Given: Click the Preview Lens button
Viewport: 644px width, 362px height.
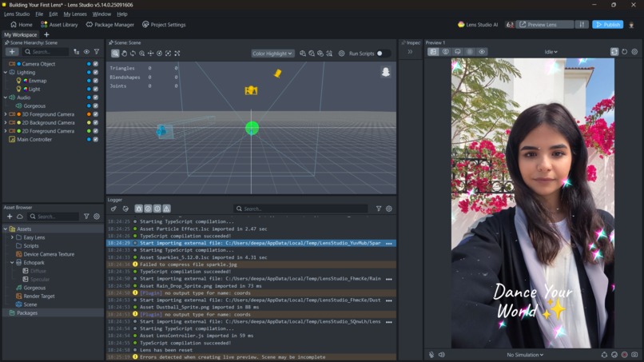Looking at the screenshot, I should coord(545,25).
